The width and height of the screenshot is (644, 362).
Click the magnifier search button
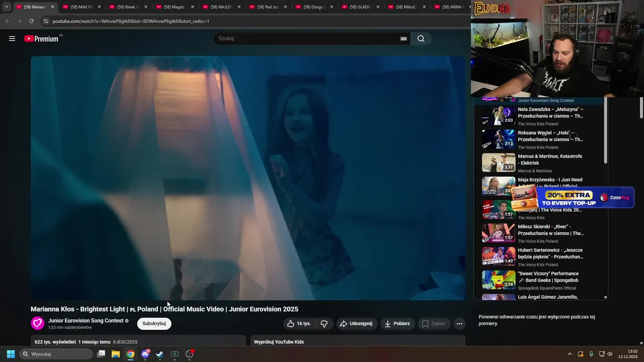pos(421,39)
